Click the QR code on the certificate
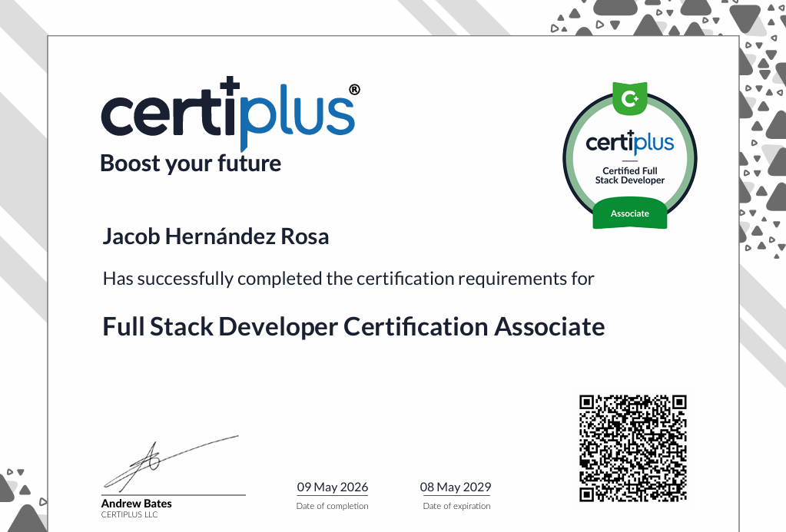 tap(632, 448)
